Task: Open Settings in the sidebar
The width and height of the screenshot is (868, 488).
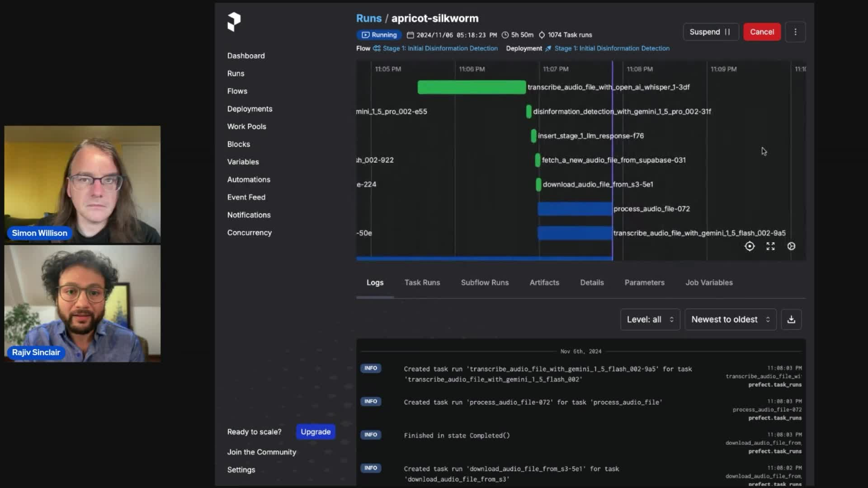Action: [x=241, y=470]
